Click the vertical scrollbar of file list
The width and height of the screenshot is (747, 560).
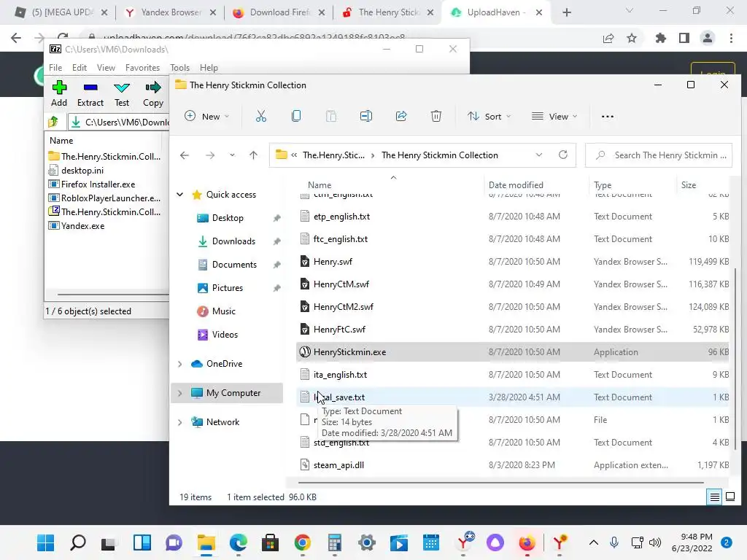point(736,358)
